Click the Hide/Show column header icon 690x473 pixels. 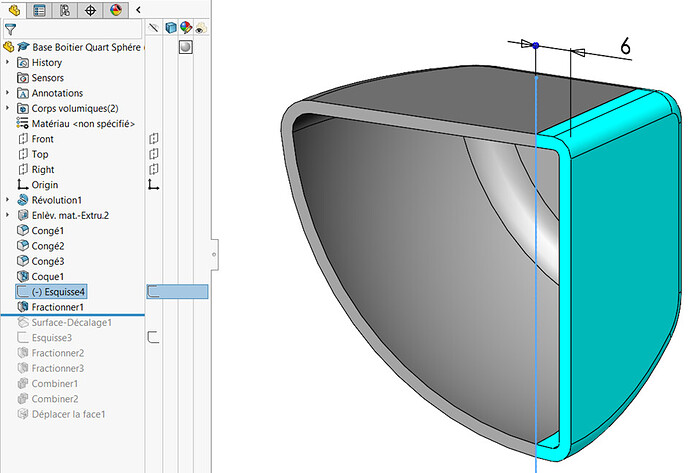[x=153, y=29]
